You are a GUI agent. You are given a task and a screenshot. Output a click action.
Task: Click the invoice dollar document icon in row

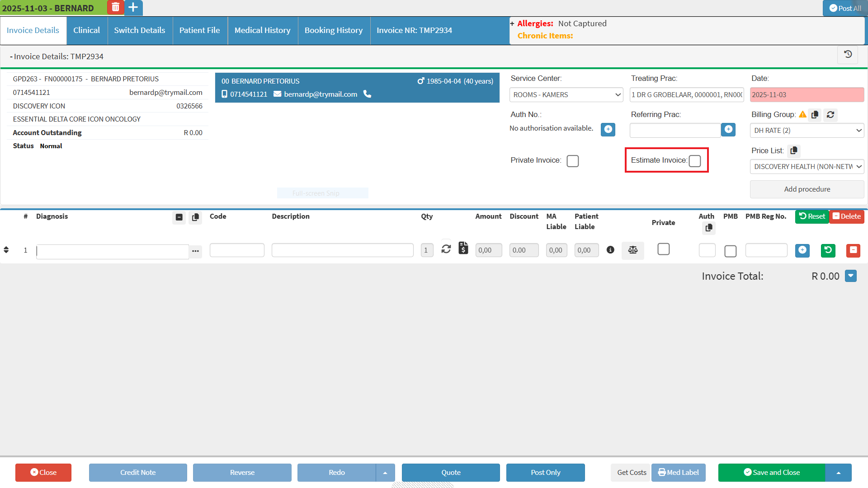463,248
